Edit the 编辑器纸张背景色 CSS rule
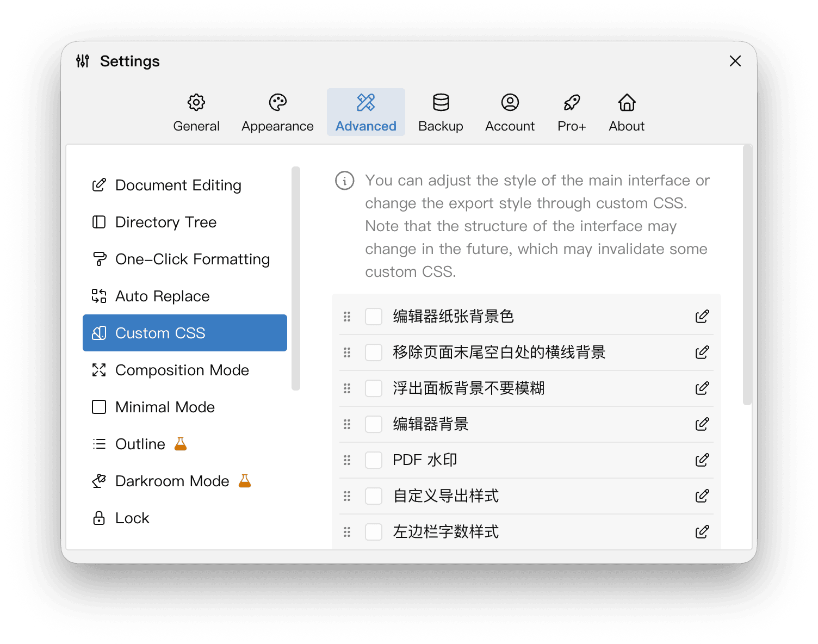Image resolution: width=818 pixels, height=644 pixels. tap(702, 317)
